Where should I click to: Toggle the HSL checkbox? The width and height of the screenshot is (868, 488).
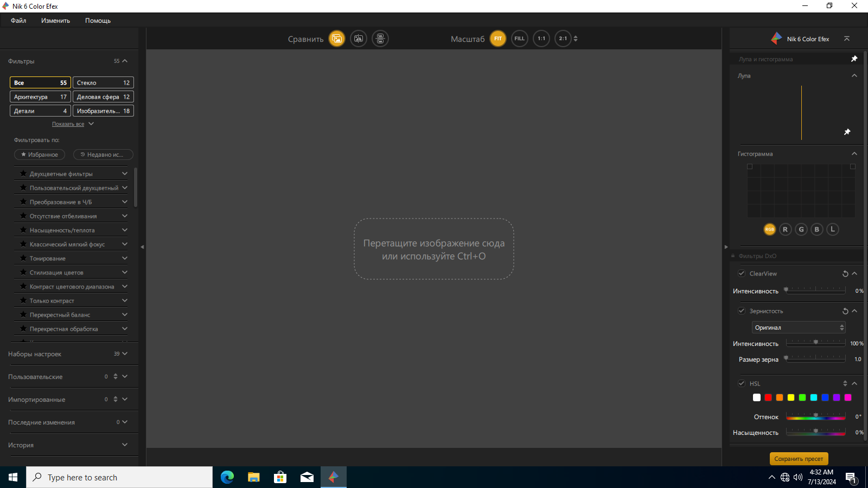point(742,383)
